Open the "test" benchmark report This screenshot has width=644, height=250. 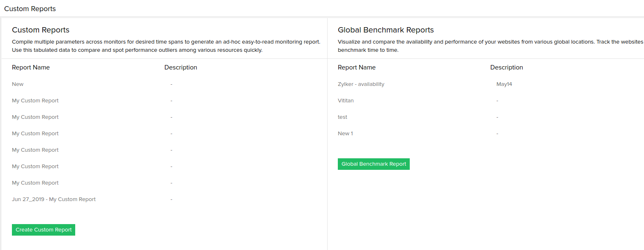pos(342,117)
